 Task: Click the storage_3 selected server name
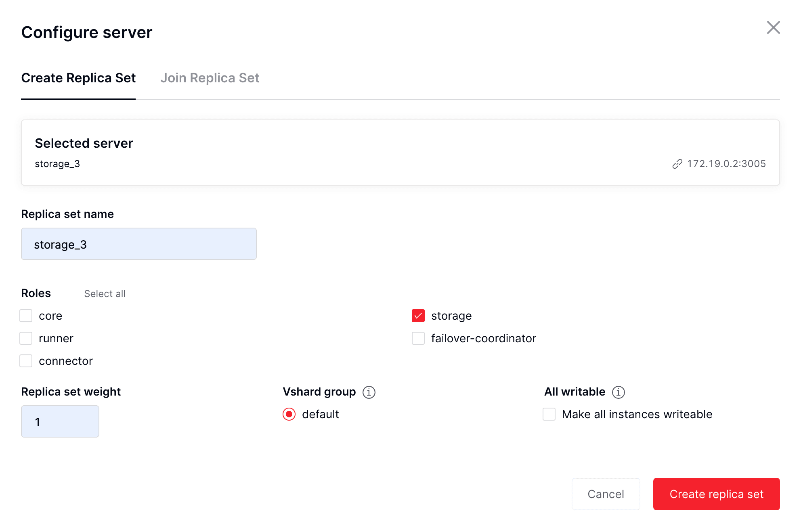pos(57,164)
